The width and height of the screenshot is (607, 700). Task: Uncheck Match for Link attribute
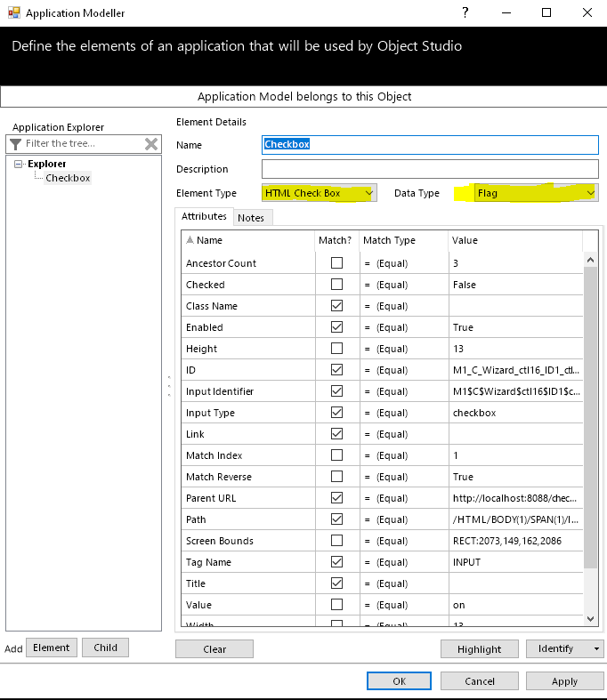(x=336, y=434)
